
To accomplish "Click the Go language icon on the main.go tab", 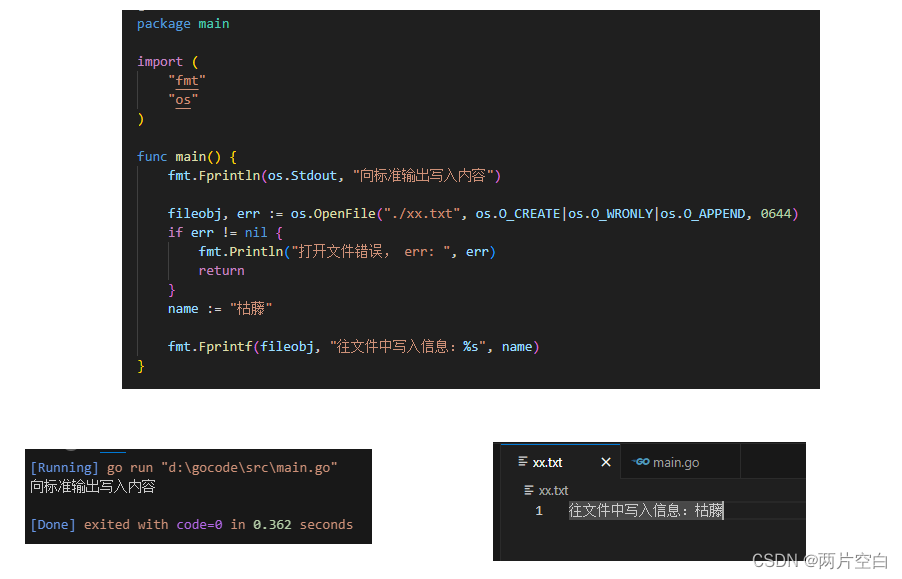I will (x=642, y=462).
